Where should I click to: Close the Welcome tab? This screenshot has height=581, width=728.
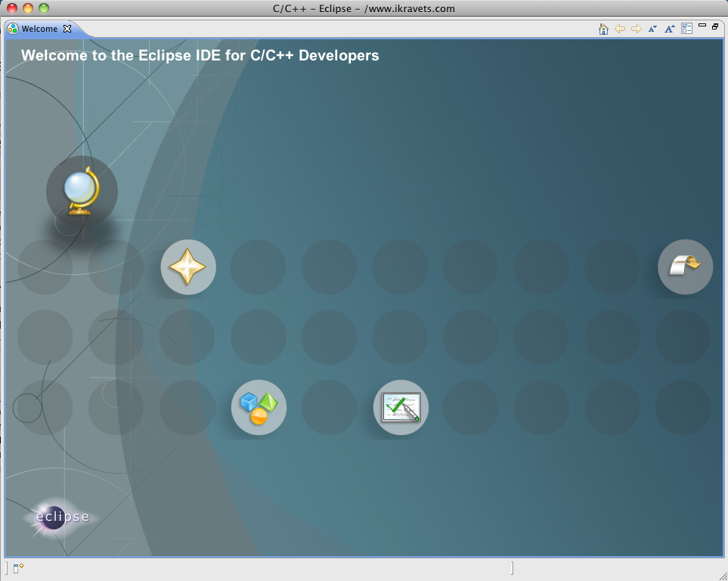67,29
